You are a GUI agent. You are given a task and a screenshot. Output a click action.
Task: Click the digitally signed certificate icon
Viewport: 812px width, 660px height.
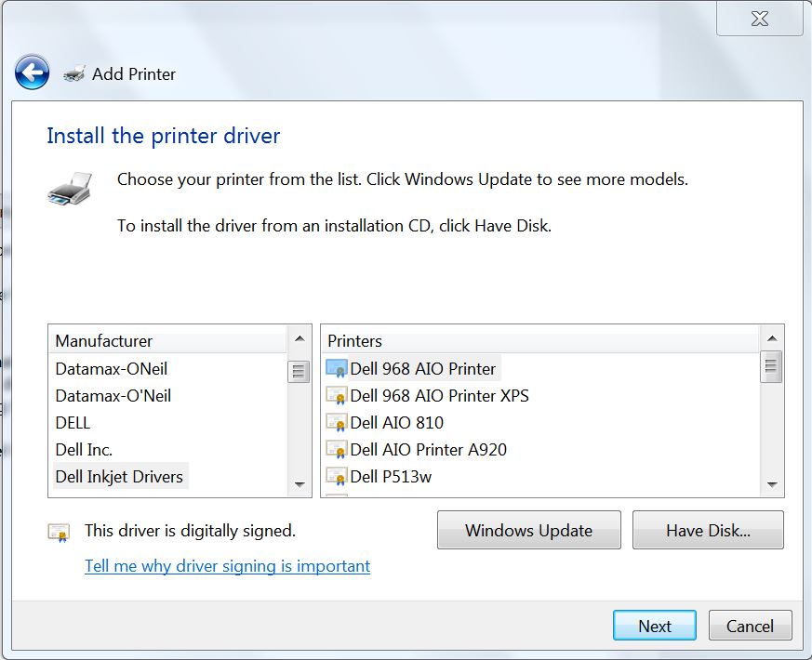pyautogui.click(x=59, y=533)
